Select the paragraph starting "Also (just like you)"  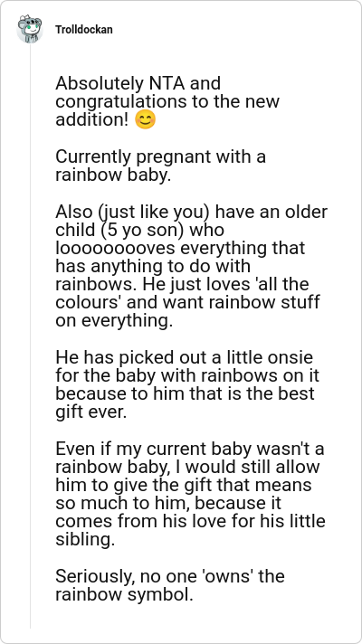[192, 267]
